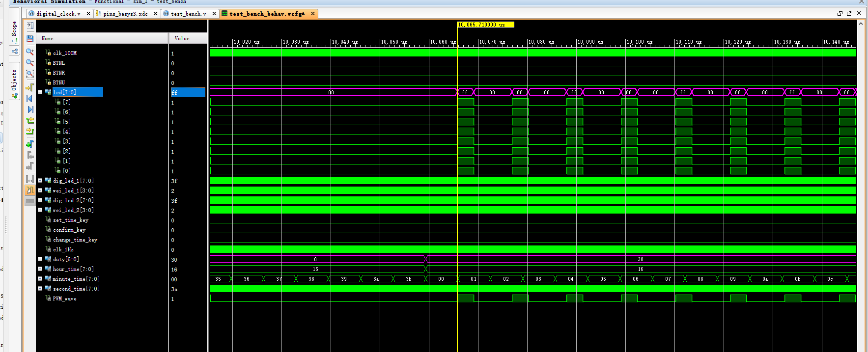Viewport: 868px width, 352px height.
Task: Select the clk_100M signal
Action: coord(65,53)
